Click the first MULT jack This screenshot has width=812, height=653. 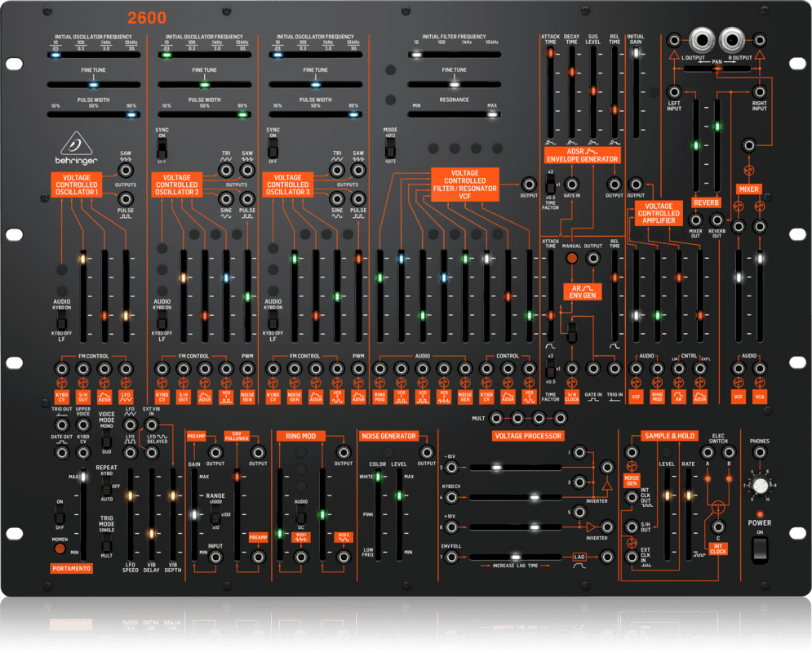click(x=496, y=418)
